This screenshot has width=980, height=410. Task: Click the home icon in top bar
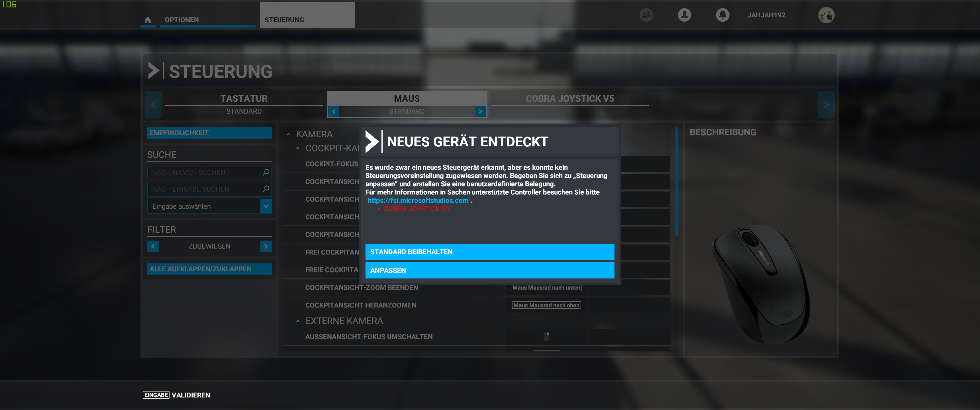pyautogui.click(x=148, y=20)
